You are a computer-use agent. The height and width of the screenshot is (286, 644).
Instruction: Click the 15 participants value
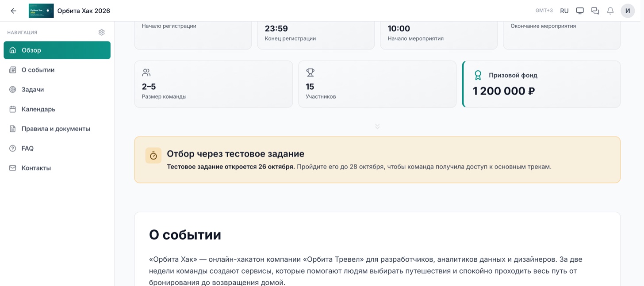coord(310,87)
